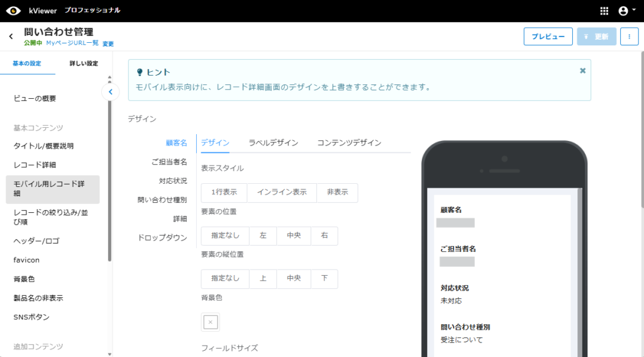
Task: Open the three-dot more options button
Action: point(629,37)
